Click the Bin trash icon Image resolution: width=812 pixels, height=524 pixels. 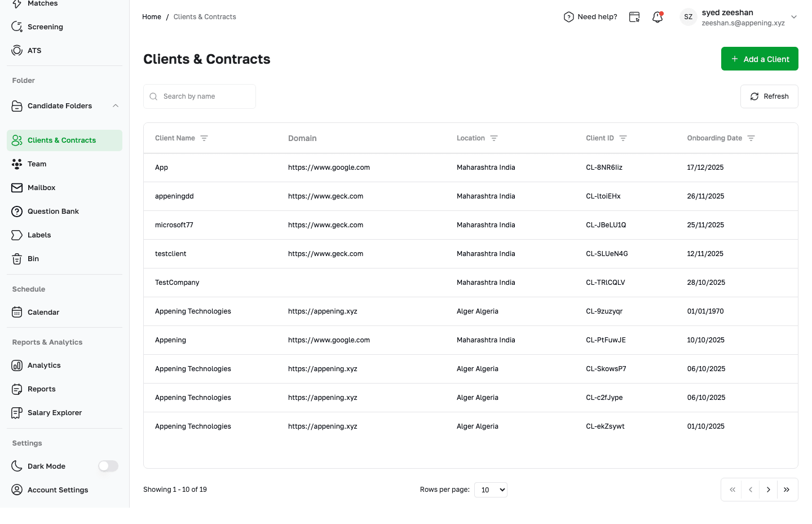click(17, 258)
